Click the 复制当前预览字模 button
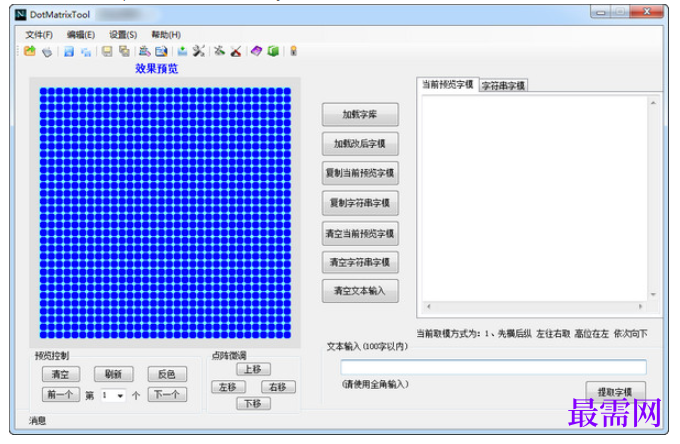This screenshot has width=680, height=444. pos(360,173)
